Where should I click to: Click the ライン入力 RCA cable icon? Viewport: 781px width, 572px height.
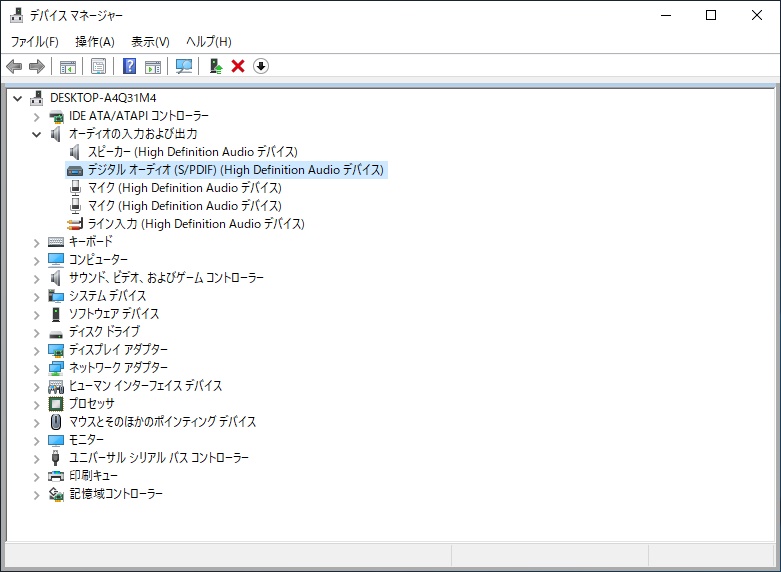[x=75, y=224]
